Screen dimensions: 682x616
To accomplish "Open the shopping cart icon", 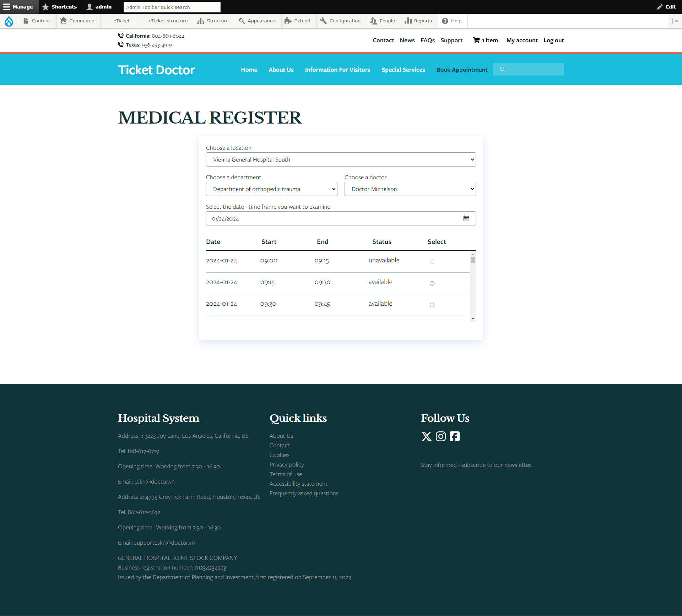I will coord(476,40).
